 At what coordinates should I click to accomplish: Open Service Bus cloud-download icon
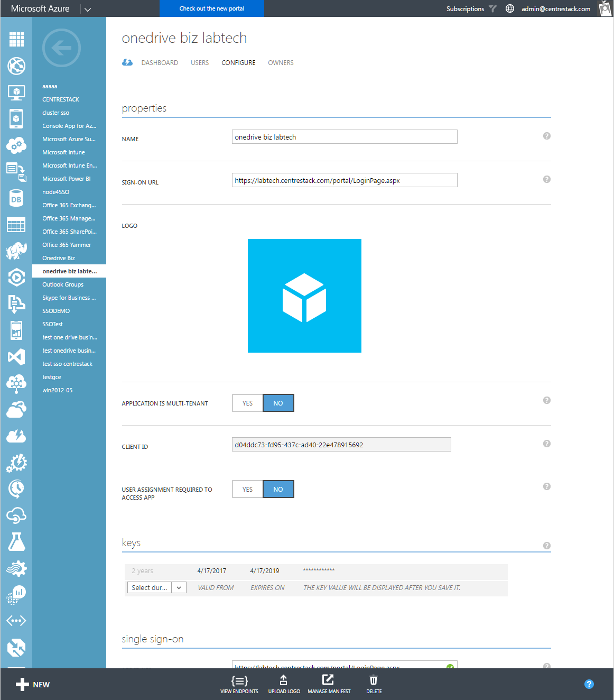click(16, 303)
